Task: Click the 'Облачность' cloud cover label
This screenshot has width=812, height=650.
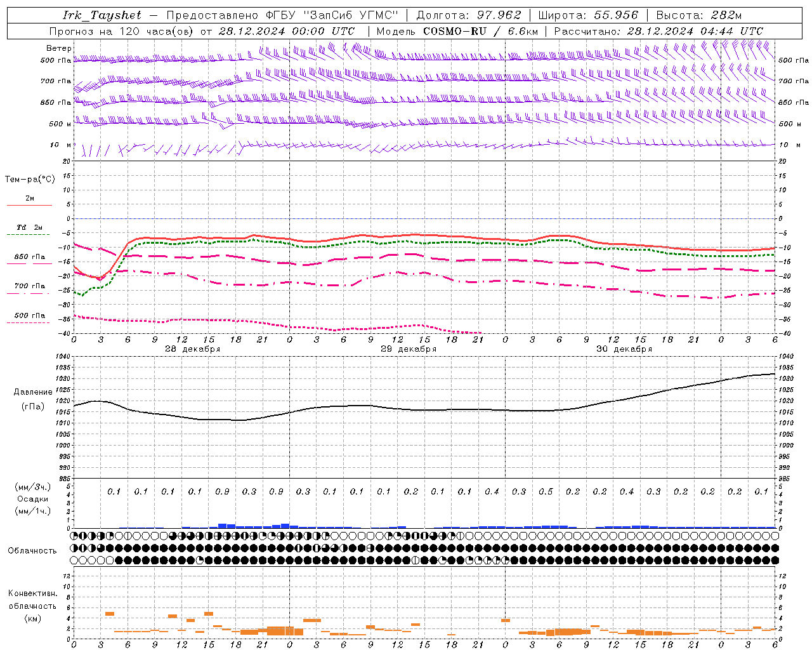Action: (x=32, y=551)
